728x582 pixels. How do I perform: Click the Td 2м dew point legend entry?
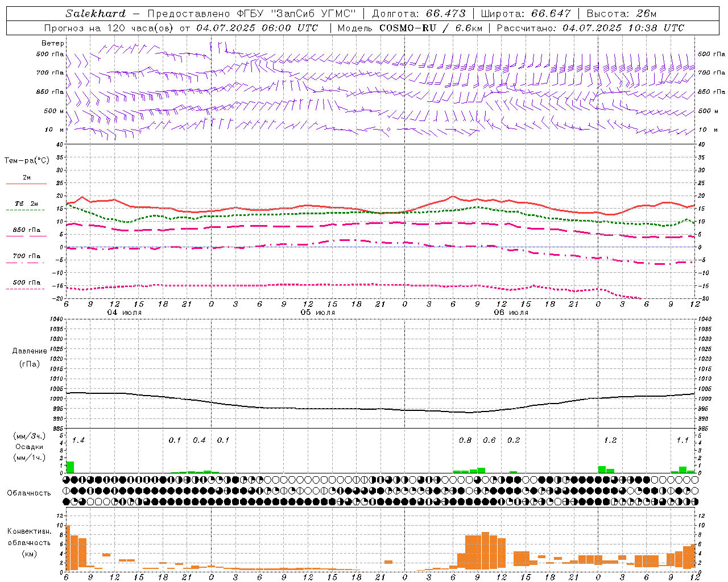[x=27, y=203]
